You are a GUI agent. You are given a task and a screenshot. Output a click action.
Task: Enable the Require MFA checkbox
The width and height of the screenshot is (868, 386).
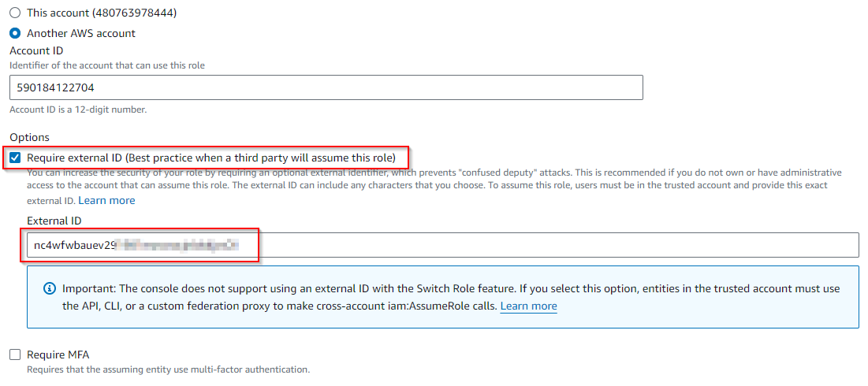pyautogui.click(x=15, y=354)
